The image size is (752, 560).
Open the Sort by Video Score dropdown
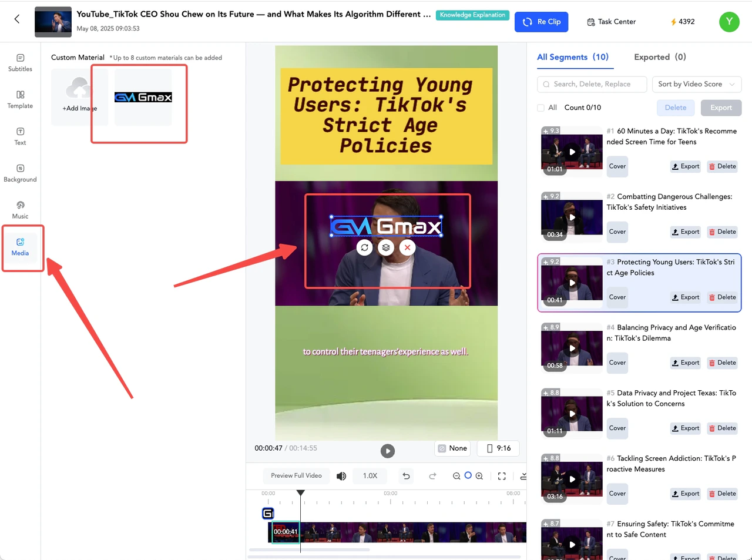point(697,84)
